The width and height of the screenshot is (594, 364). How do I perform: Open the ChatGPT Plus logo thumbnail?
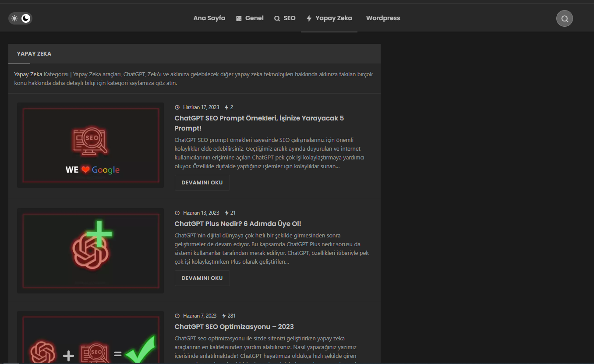(90, 251)
